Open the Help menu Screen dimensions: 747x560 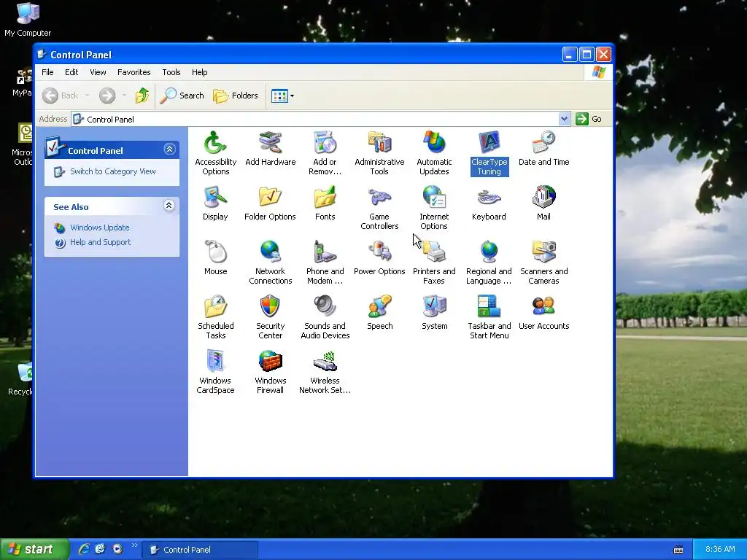tap(200, 72)
